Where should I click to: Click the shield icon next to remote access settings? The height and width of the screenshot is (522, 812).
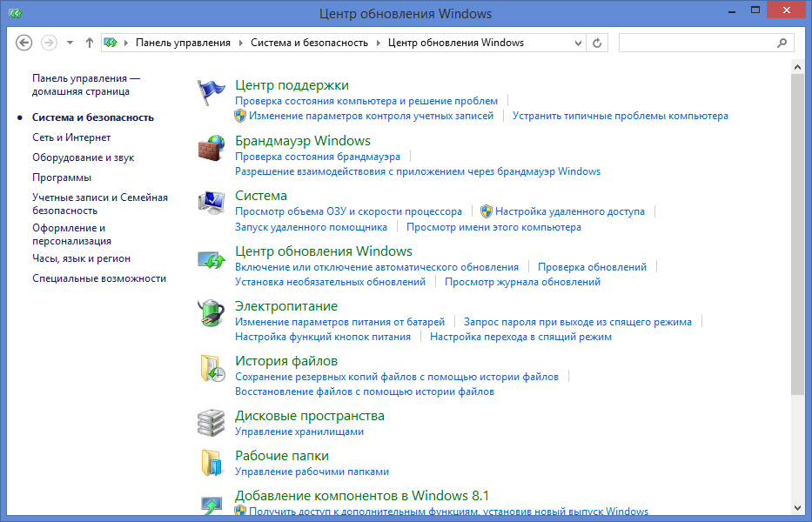tap(487, 211)
